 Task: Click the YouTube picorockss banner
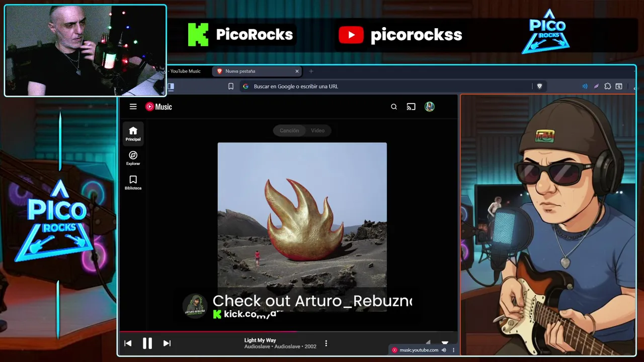coord(400,35)
